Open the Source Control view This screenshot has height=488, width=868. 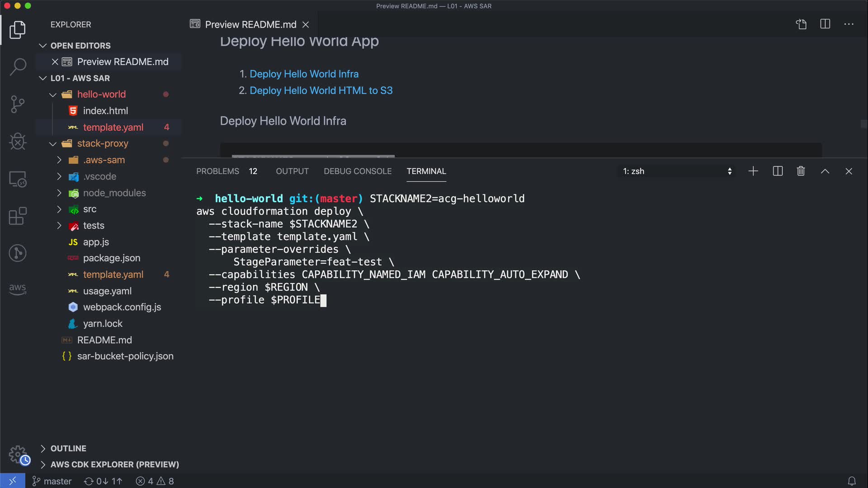[x=18, y=104]
